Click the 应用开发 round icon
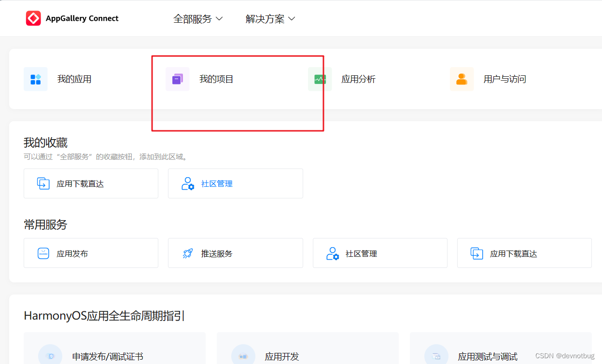 (243, 355)
